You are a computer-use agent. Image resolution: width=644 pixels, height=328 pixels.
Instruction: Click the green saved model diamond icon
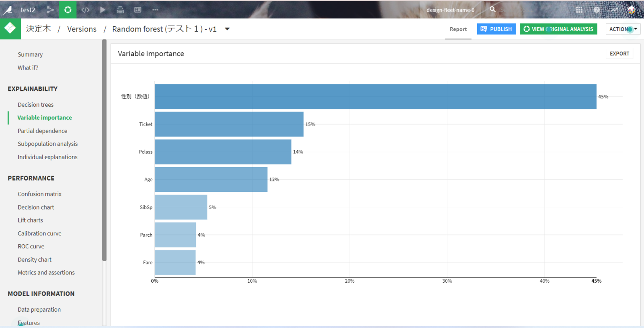10,29
